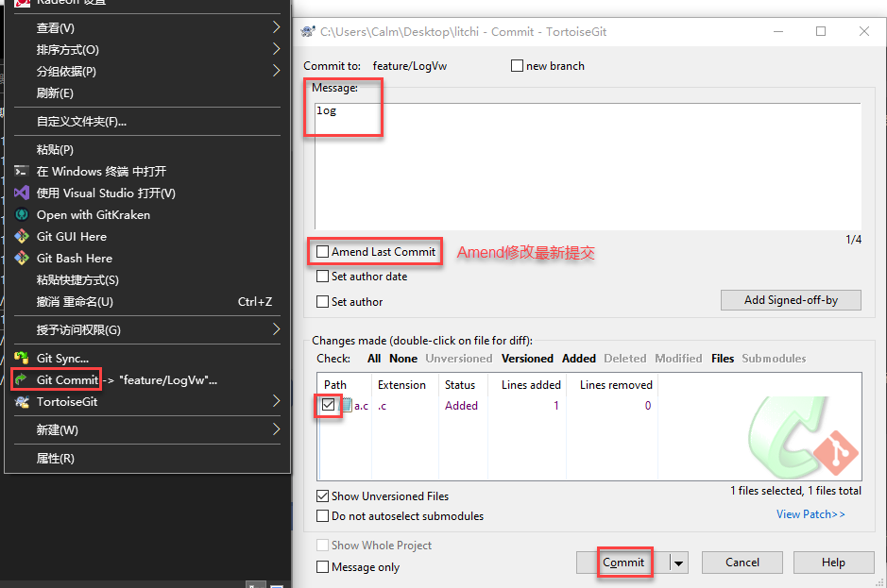Viewport: 887px width, 588px height.
Task: Expand the 分组依据(P) submenu arrow
Action: 276,71
